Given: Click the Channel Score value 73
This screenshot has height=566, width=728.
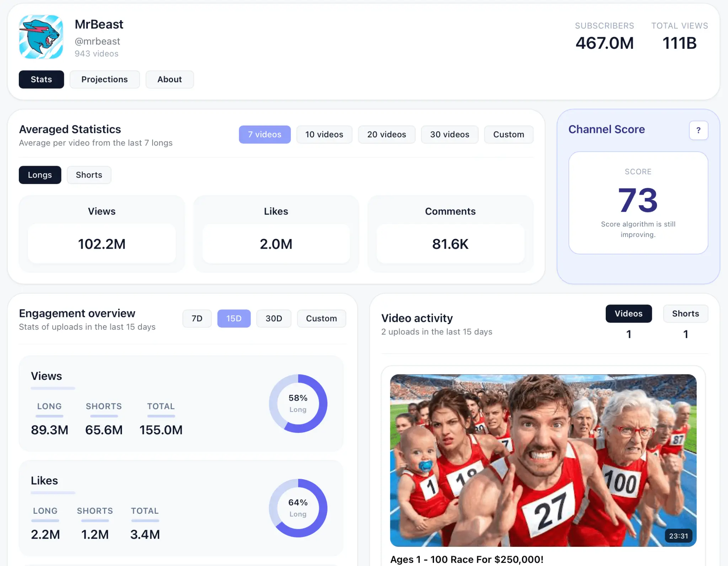Looking at the screenshot, I should (x=638, y=200).
